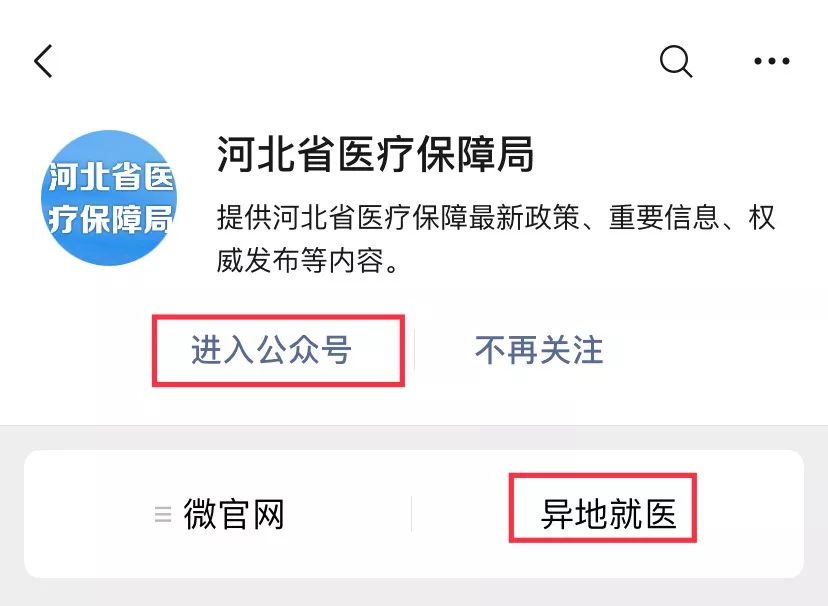The width and height of the screenshot is (828, 606).
Task: Open the 异地就医 menu item
Action: tap(608, 514)
